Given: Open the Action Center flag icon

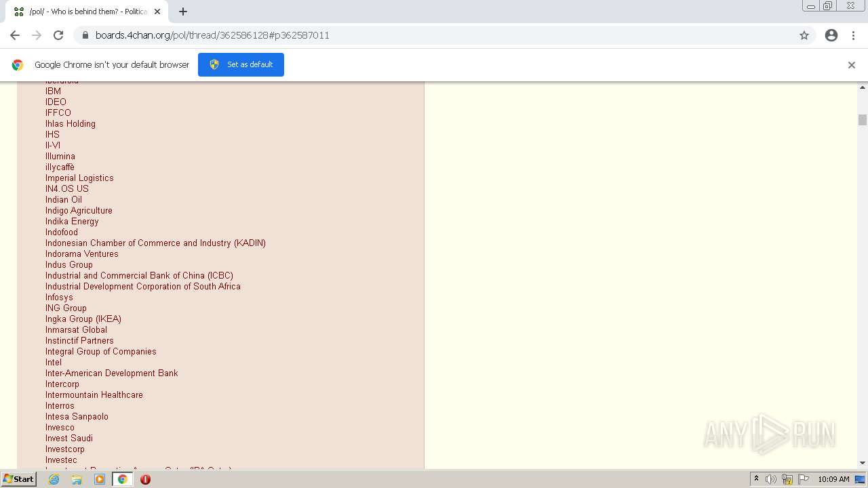Looking at the screenshot, I should (803, 479).
